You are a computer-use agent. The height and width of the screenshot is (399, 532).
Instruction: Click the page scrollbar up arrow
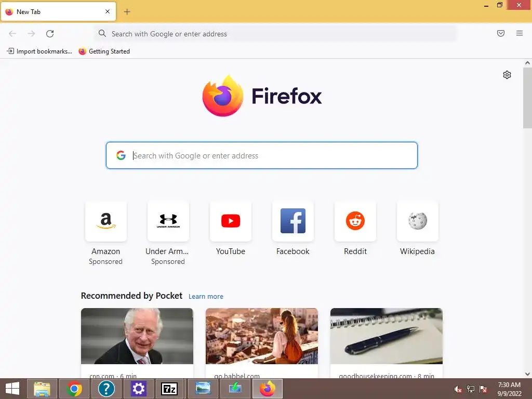point(527,63)
